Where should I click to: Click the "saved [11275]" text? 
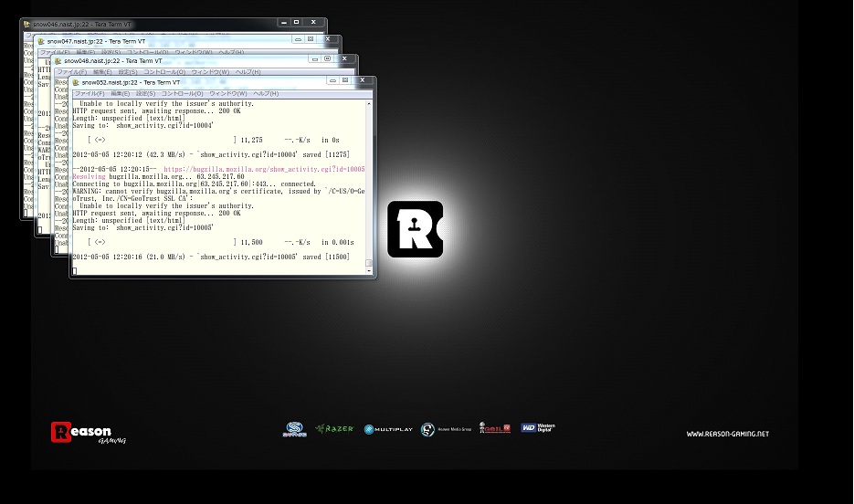(x=326, y=154)
